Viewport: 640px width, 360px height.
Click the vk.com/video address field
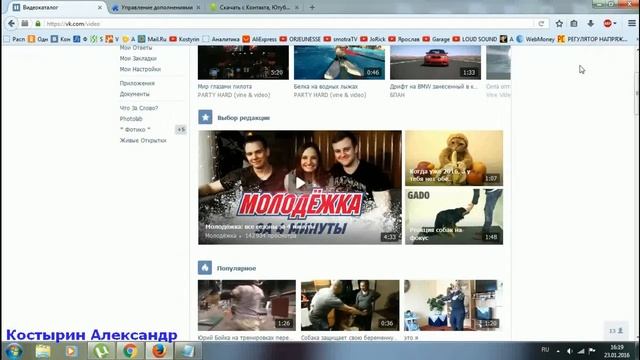click(x=286, y=24)
